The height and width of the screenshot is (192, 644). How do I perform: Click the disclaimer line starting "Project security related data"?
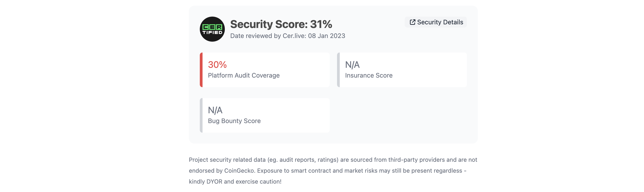click(x=333, y=160)
